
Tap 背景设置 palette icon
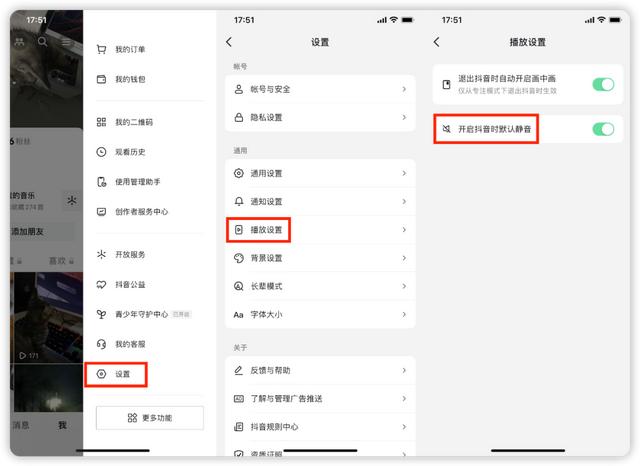point(239,258)
